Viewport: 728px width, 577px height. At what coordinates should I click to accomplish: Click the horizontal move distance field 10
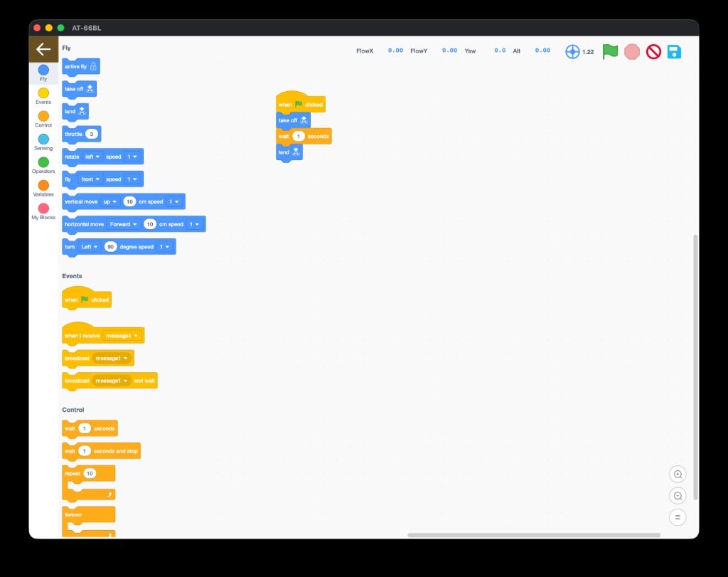pos(149,224)
